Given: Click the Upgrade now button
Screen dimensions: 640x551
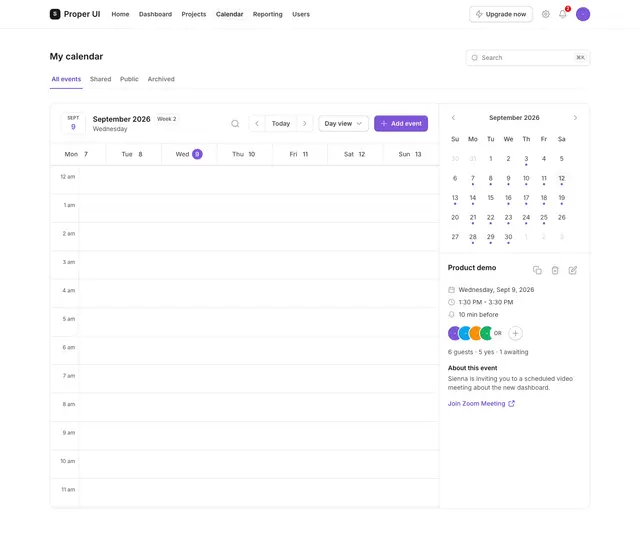Looking at the screenshot, I should (501, 14).
